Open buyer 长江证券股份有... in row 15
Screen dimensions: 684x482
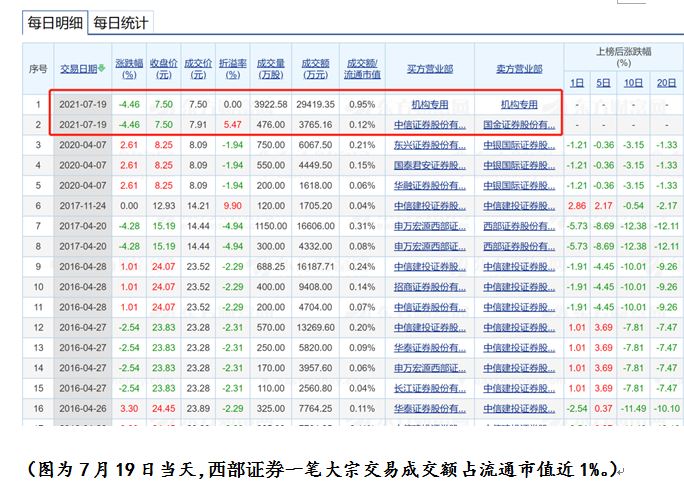coord(430,388)
